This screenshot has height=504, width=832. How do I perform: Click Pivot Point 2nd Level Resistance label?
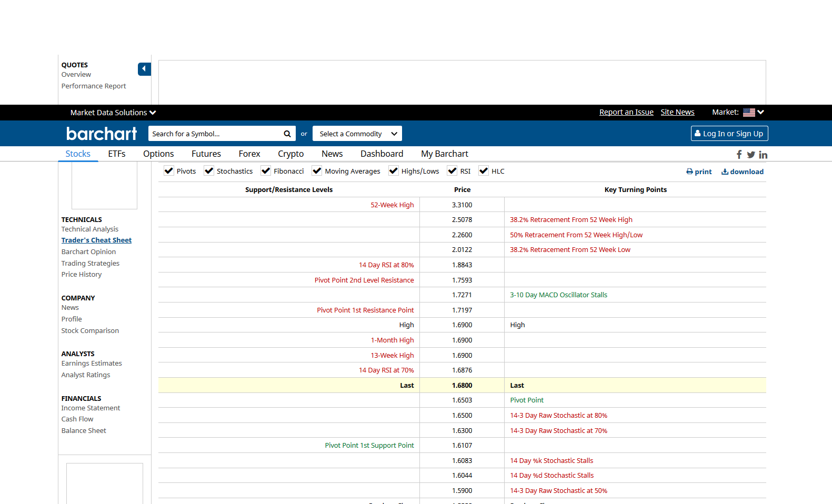(x=364, y=280)
